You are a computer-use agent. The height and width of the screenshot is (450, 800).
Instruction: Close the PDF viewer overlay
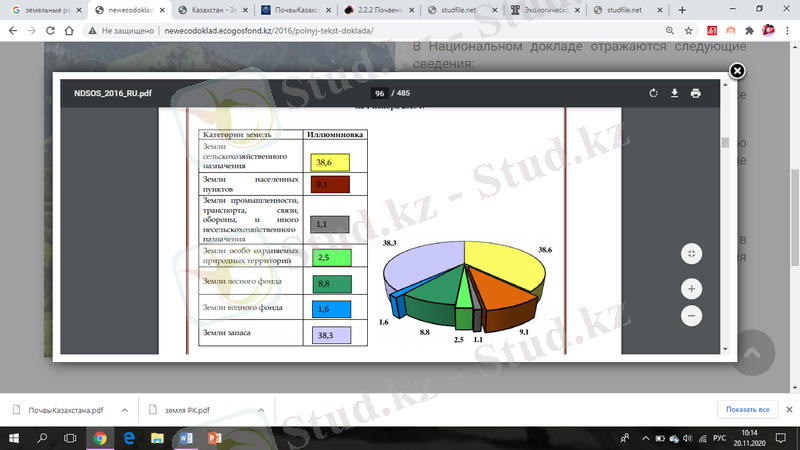pyautogui.click(x=737, y=71)
